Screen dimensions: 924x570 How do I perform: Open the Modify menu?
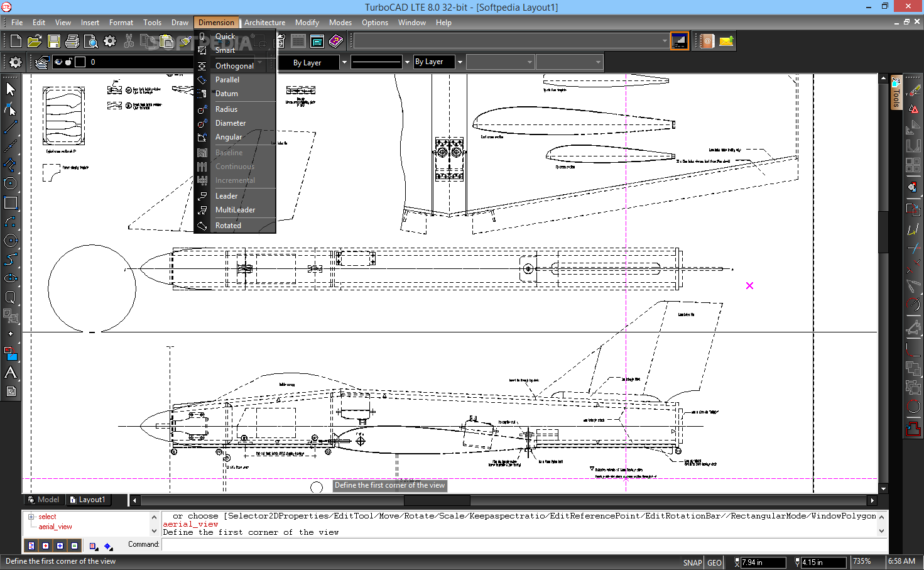pos(307,23)
